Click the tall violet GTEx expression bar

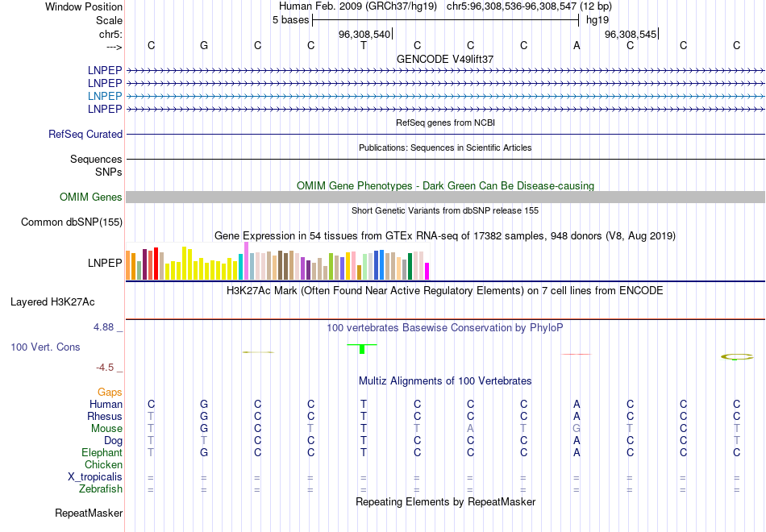[246, 261]
